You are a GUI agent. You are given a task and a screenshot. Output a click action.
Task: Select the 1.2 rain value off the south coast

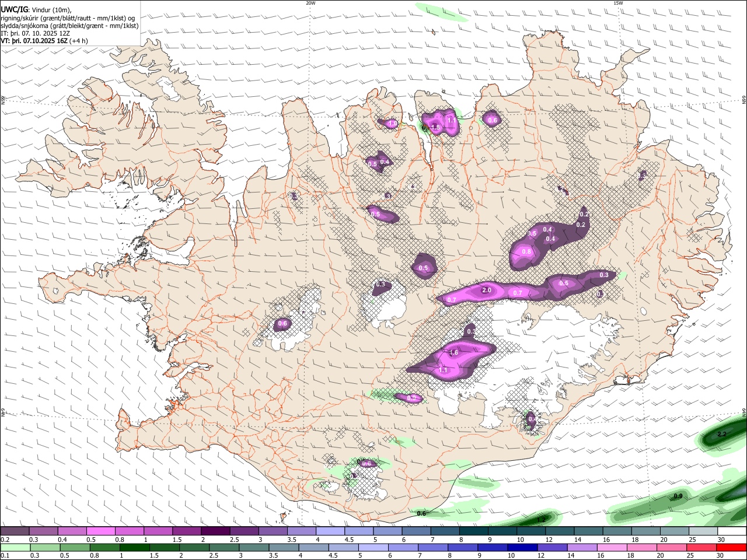point(541,520)
